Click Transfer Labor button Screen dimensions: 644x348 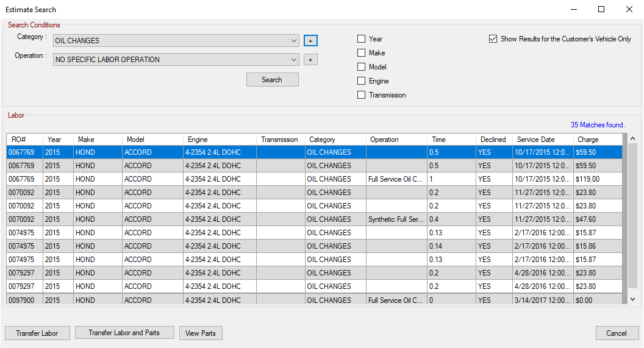(37, 333)
